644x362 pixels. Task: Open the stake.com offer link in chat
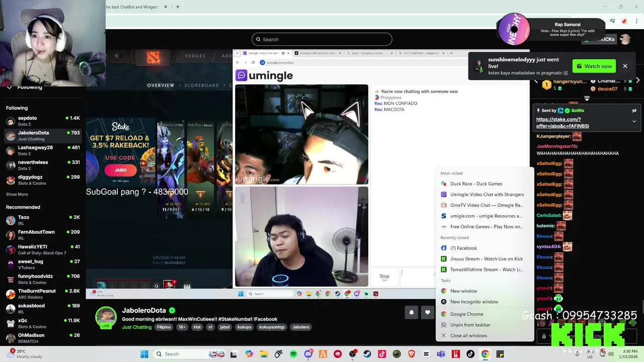click(x=562, y=123)
